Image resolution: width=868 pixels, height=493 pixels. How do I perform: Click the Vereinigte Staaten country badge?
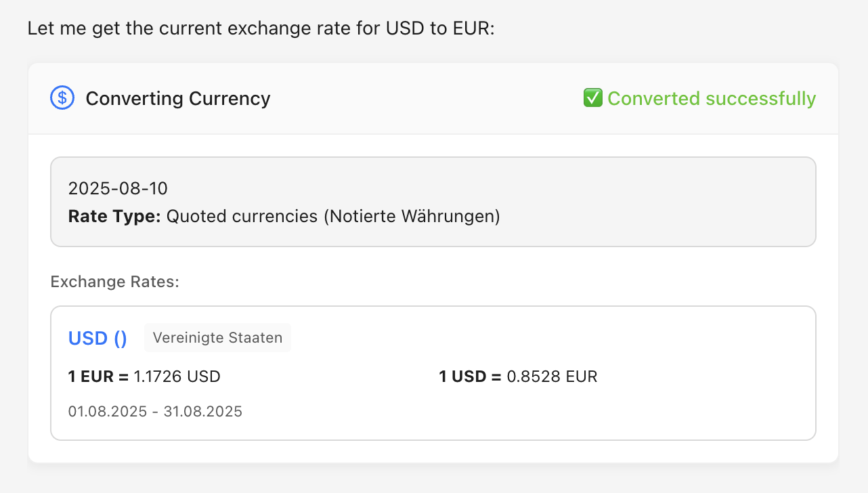217,338
